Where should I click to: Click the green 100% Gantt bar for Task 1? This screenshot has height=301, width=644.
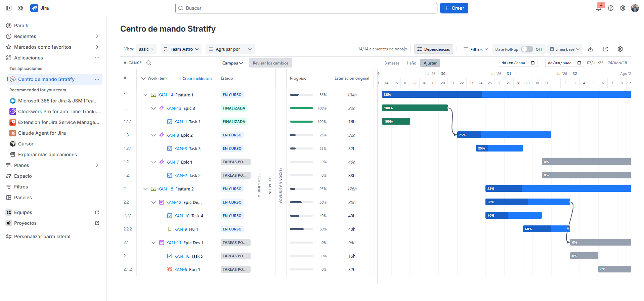point(396,121)
